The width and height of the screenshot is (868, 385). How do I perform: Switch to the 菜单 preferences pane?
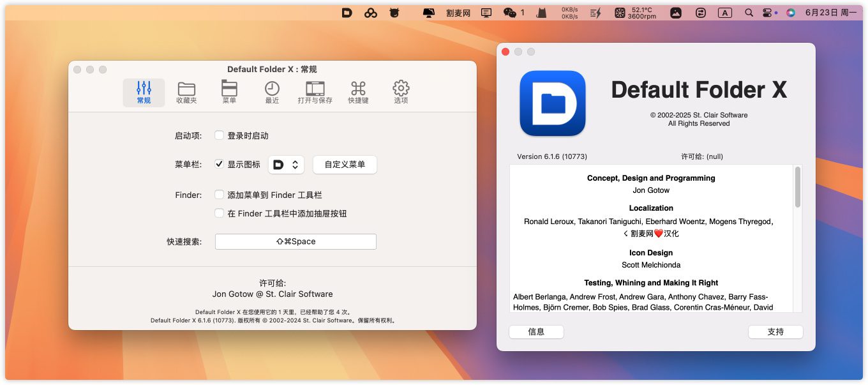coord(229,93)
